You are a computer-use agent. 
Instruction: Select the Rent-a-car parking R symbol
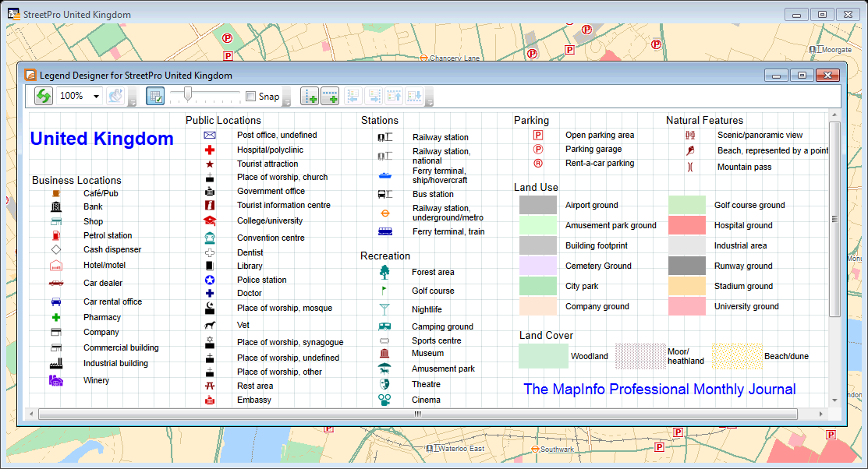pyautogui.click(x=537, y=163)
